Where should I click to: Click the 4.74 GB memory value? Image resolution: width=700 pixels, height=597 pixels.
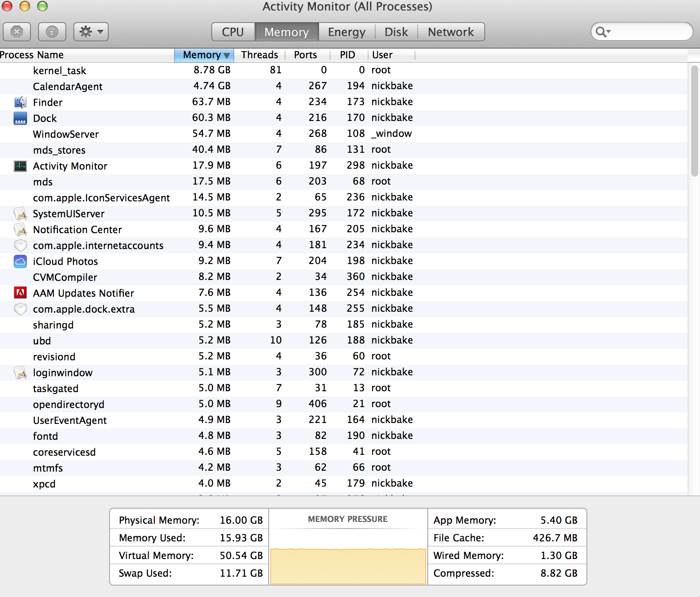coord(212,86)
